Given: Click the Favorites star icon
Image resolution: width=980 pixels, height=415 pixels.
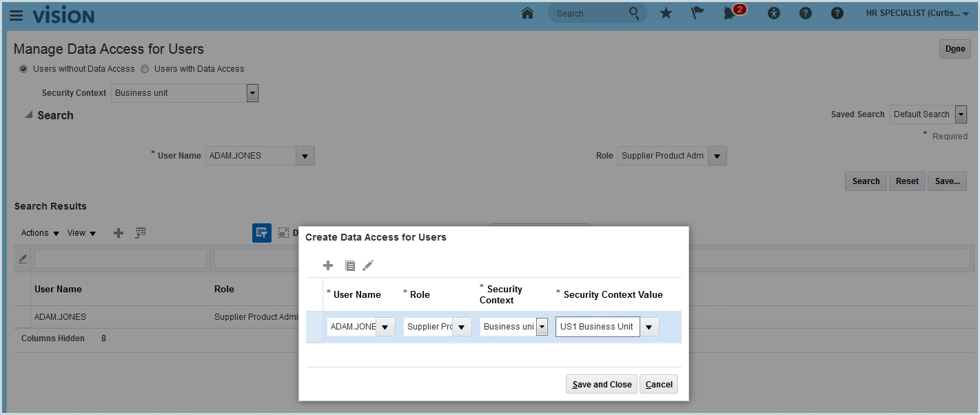Looking at the screenshot, I should [x=665, y=13].
